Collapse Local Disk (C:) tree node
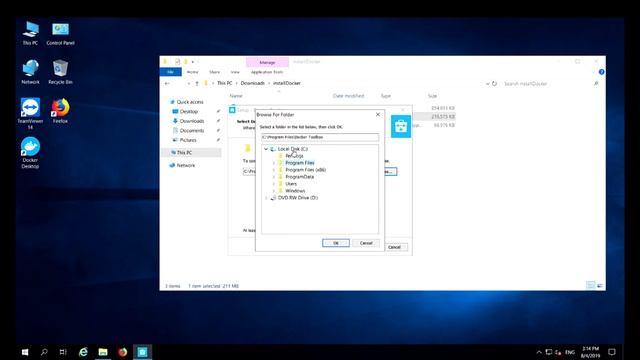The width and height of the screenshot is (640, 360). click(266, 149)
